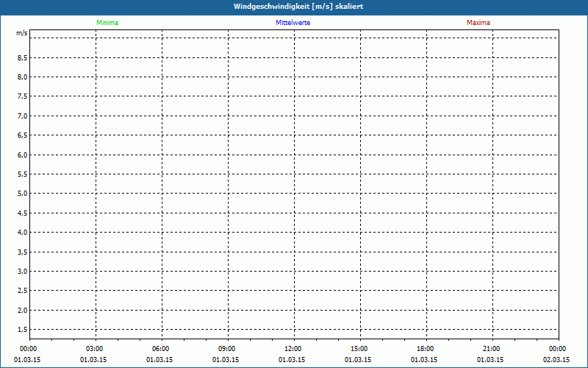Click the 01.03.15 date under 12:00
This screenshot has width=588, height=368.
pos(291,359)
